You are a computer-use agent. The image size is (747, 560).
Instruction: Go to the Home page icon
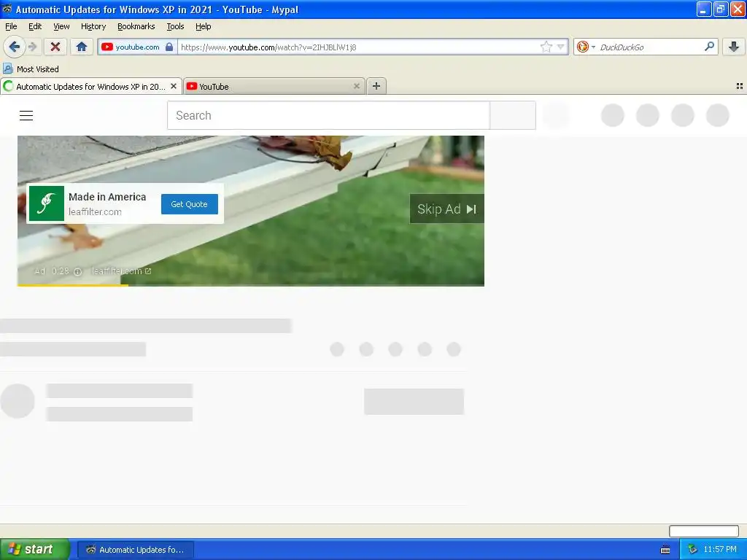click(82, 47)
